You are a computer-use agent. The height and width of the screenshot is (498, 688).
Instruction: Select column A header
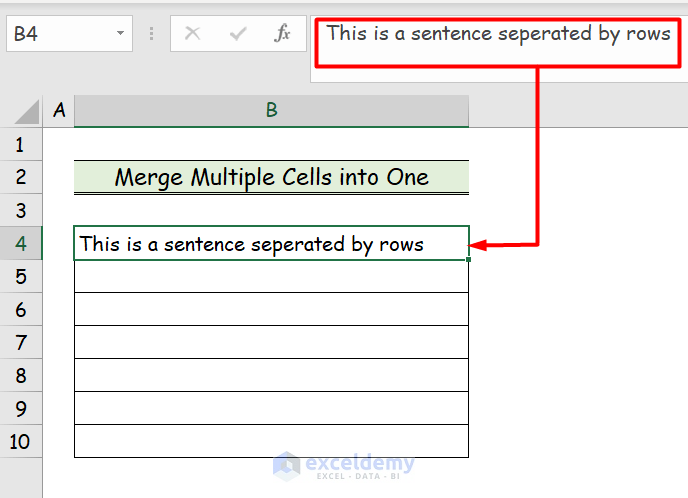pyautogui.click(x=59, y=111)
